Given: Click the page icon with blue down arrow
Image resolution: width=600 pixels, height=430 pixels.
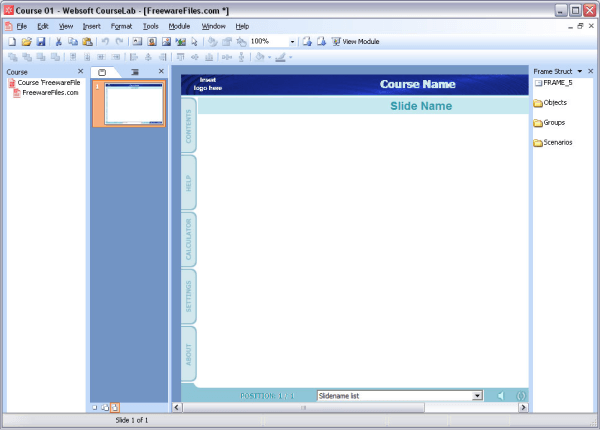Looking at the screenshot, I should click(x=321, y=41).
